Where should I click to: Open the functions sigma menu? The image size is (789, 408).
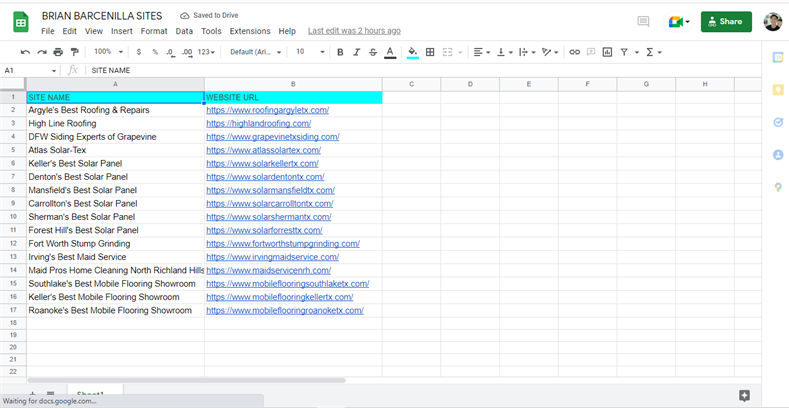653,52
